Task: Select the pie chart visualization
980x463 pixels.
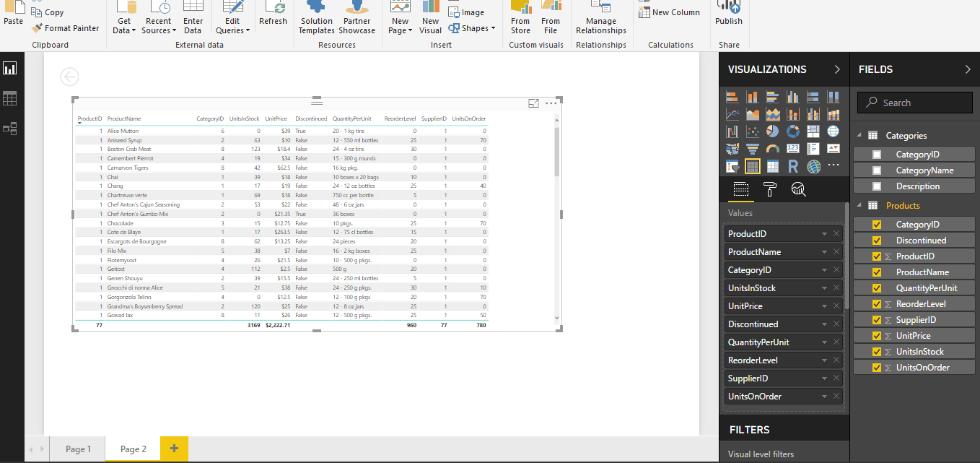Action: pyautogui.click(x=773, y=131)
